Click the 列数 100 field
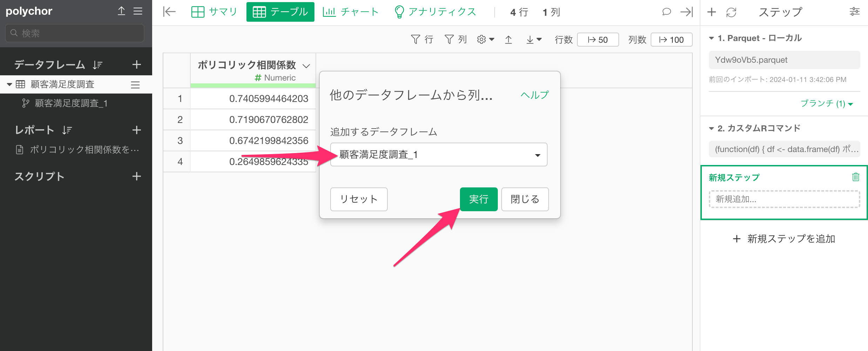The width and height of the screenshot is (868, 351). 671,40
